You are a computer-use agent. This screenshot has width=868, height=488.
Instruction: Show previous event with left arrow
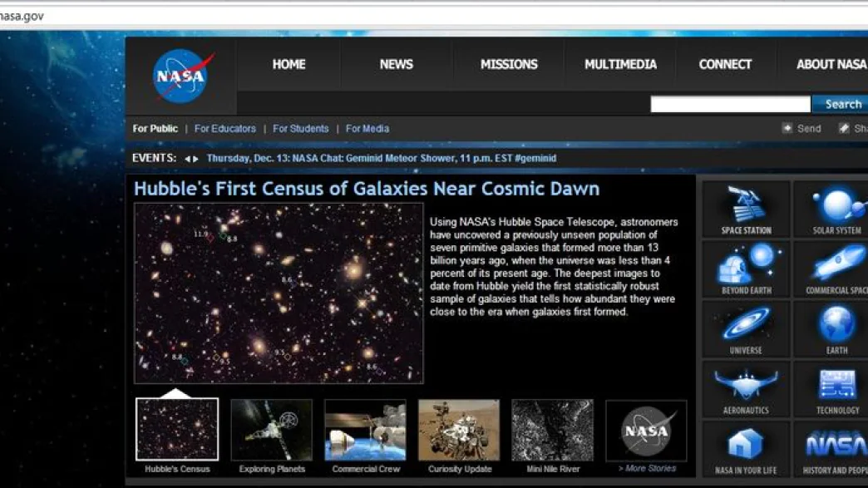[188, 159]
